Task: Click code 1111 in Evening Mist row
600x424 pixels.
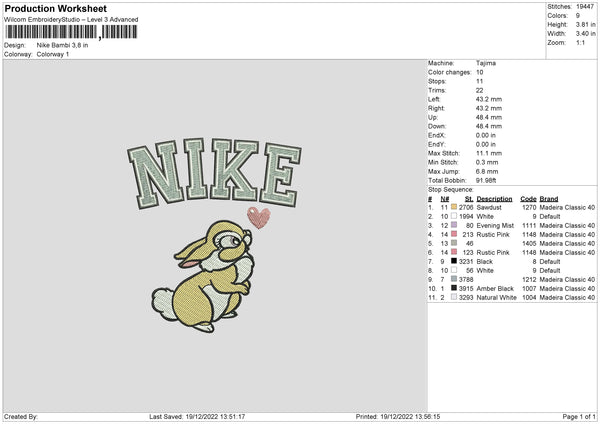Action: [x=529, y=225]
